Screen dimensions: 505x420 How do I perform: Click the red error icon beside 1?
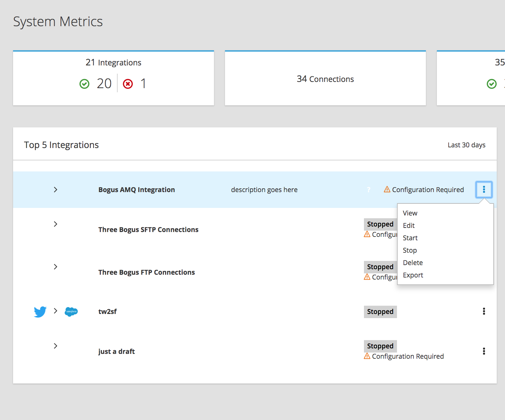point(128,84)
